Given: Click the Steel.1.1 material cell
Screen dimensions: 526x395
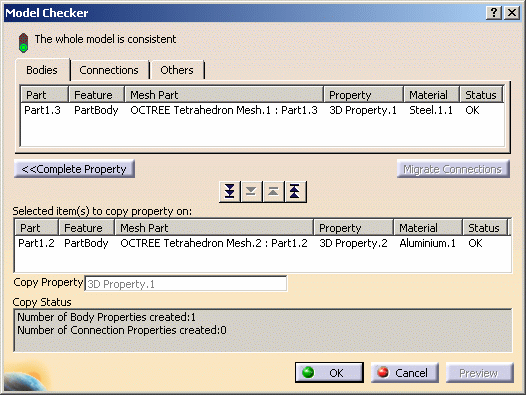Looking at the screenshot, I should pos(431,110).
